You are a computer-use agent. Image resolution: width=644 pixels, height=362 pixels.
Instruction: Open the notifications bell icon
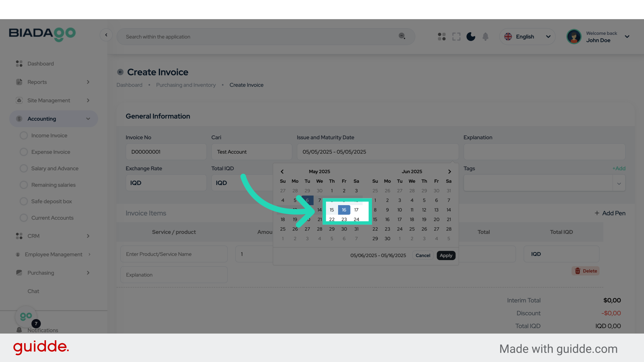pos(485,37)
